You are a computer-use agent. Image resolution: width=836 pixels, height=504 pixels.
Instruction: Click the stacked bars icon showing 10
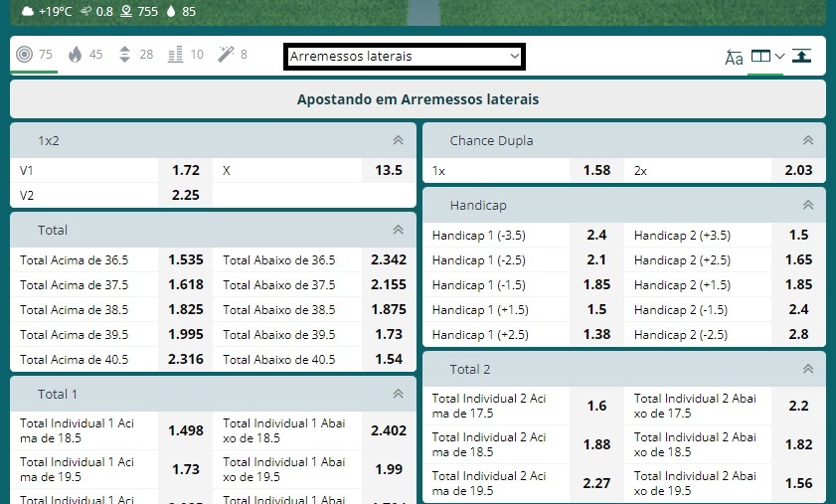tap(176, 55)
